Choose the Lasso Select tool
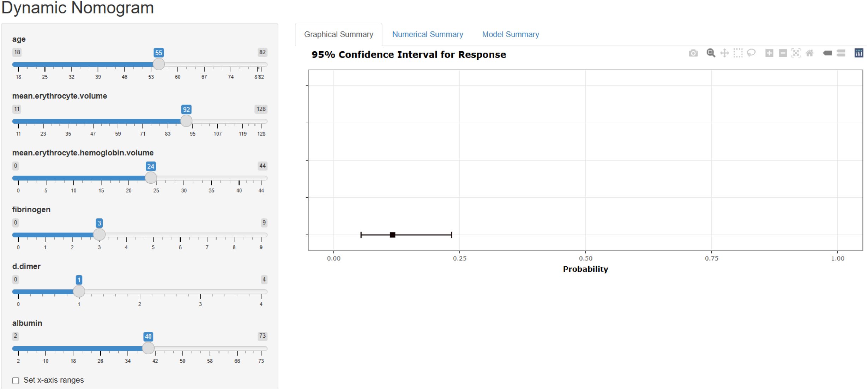This screenshot has height=390, width=868. (751, 53)
